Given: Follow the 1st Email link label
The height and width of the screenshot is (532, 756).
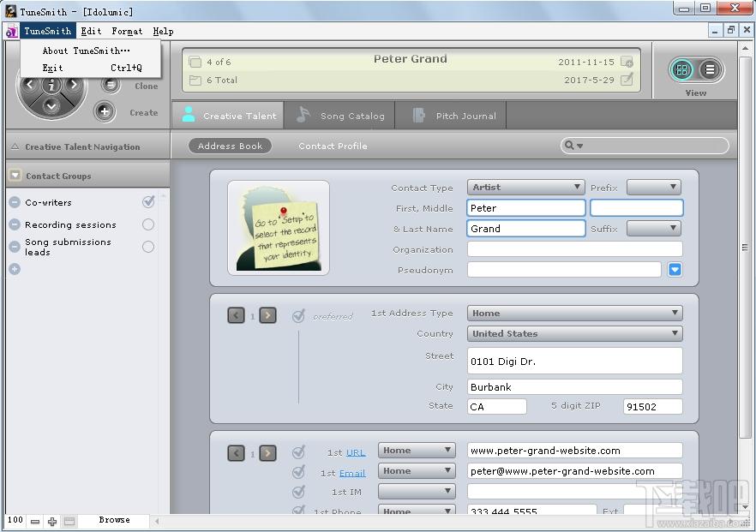Looking at the screenshot, I should click(352, 473).
